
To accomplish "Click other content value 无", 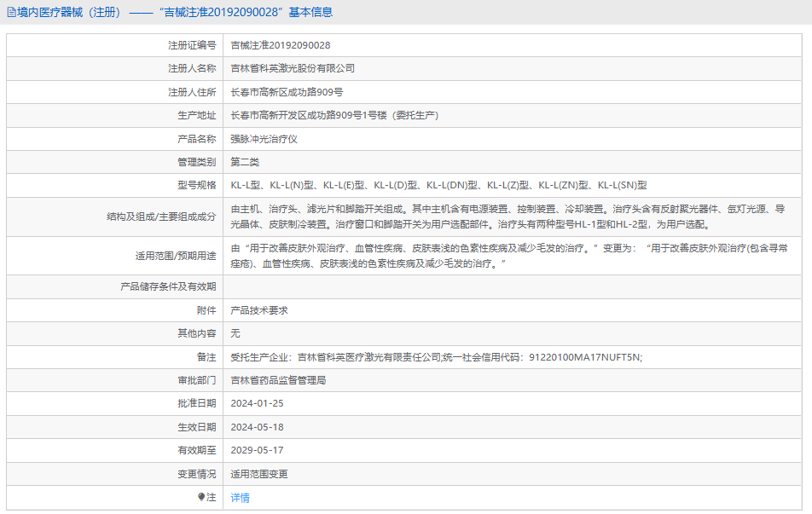I will 235,333.
